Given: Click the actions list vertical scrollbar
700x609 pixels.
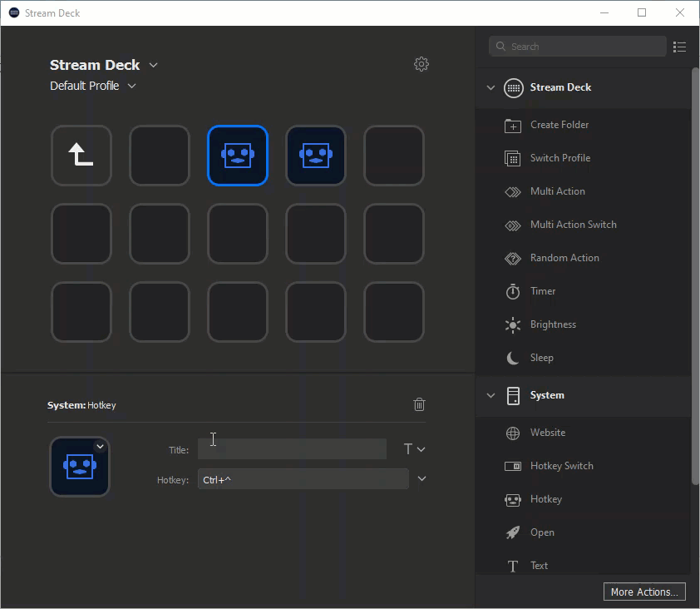Looking at the screenshot, I should [x=695, y=275].
